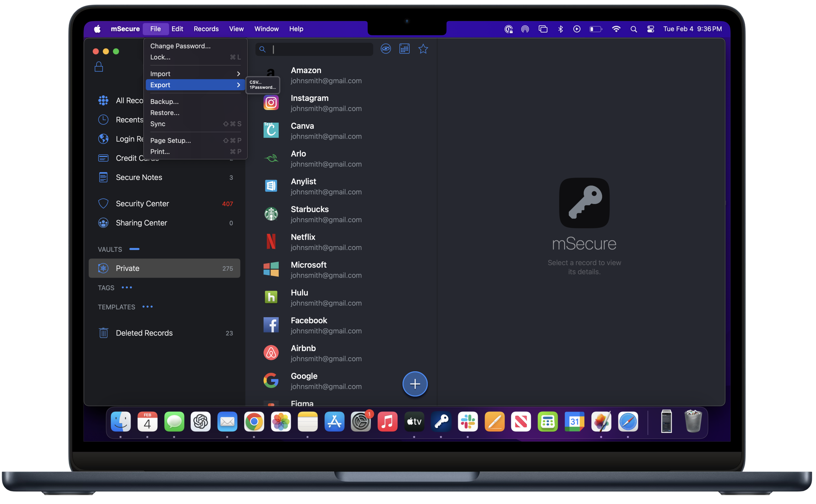816x504 pixels.
Task: Choose CSV export option
Action: pos(256,82)
